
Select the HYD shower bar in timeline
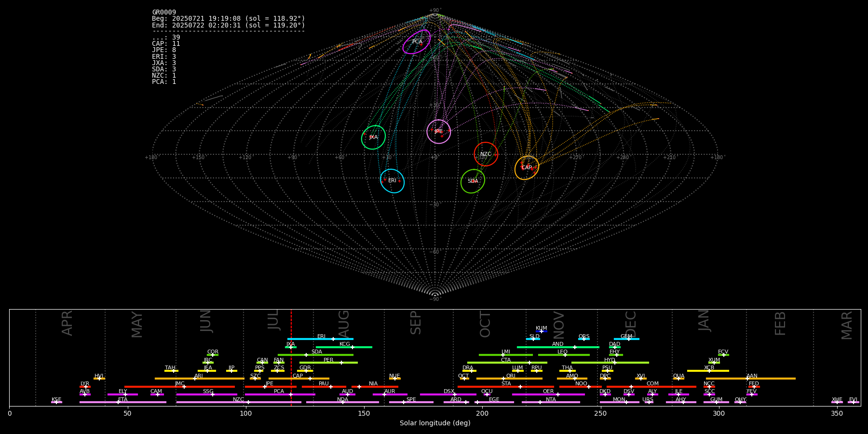tap(610, 363)
